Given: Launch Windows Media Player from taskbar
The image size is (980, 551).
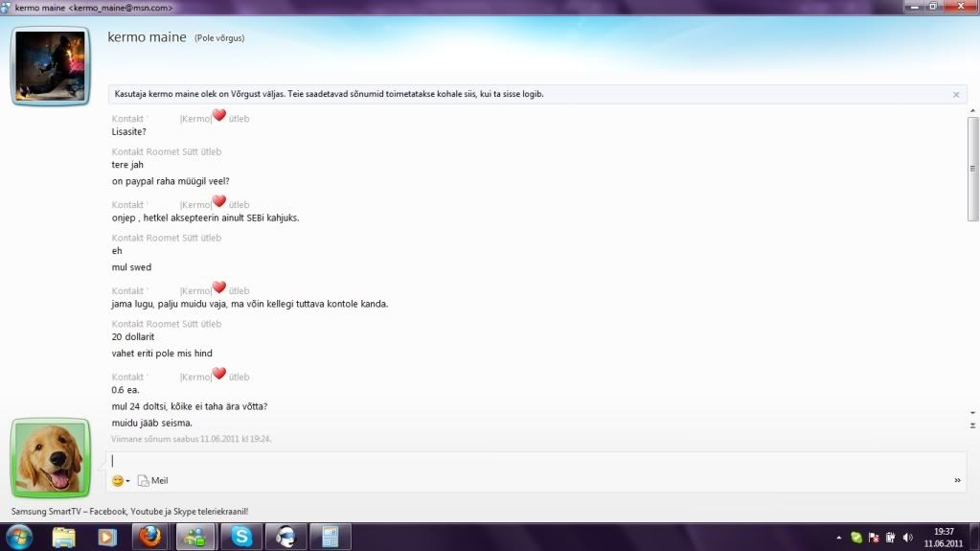Looking at the screenshot, I should pos(106,537).
